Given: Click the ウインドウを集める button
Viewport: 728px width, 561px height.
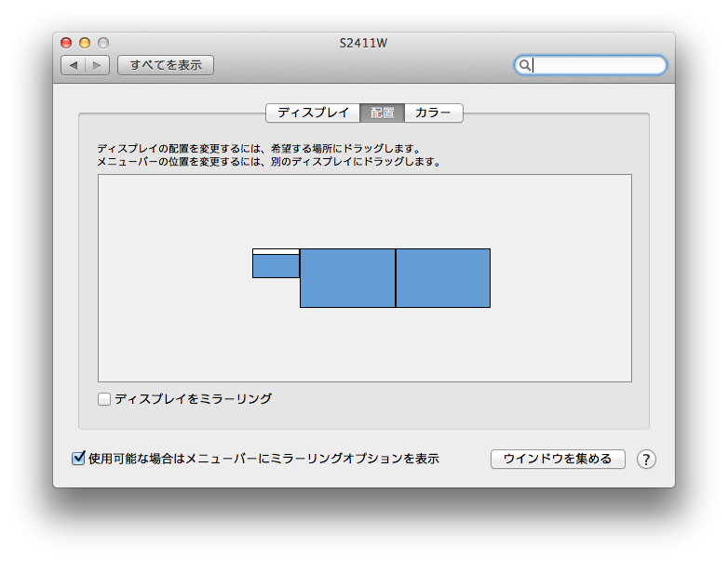Looking at the screenshot, I should pos(558,459).
